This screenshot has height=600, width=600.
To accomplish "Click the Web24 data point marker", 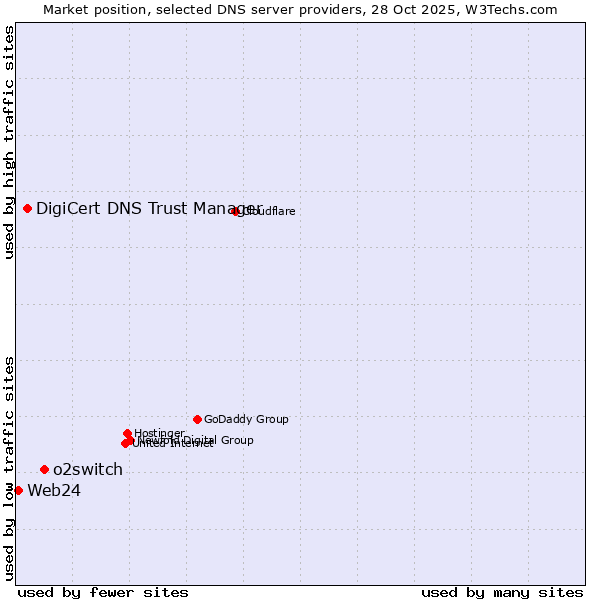I will (18, 490).
